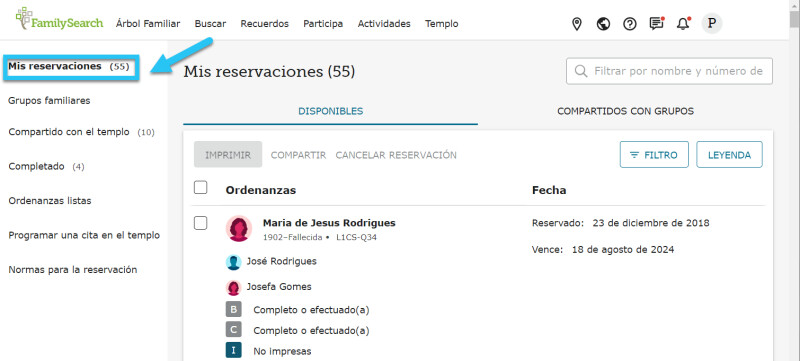Screen dimensions: 800x361
Task: Click the IMPRIMIR button
Action: pyautogui.click(x=228, y=154)
